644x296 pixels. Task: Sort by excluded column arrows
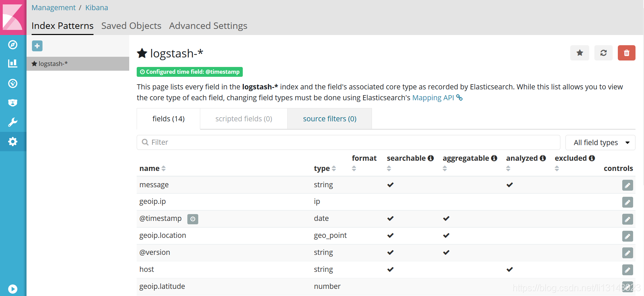click(557, 168)
